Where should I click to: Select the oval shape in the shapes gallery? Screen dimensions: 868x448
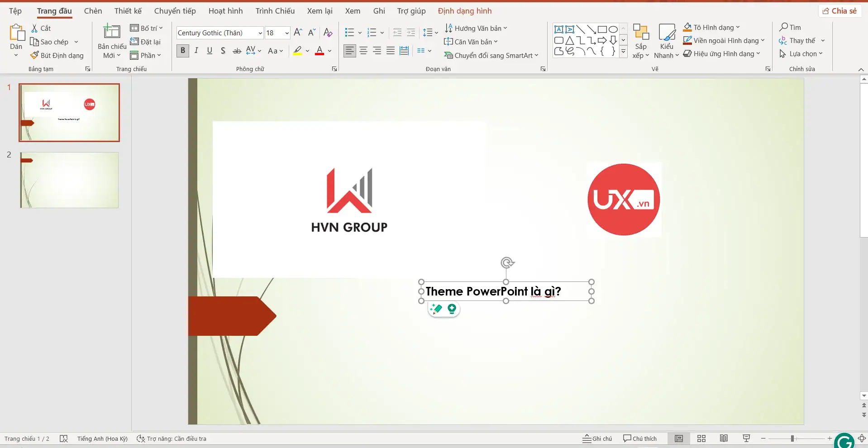coord(613,29)
